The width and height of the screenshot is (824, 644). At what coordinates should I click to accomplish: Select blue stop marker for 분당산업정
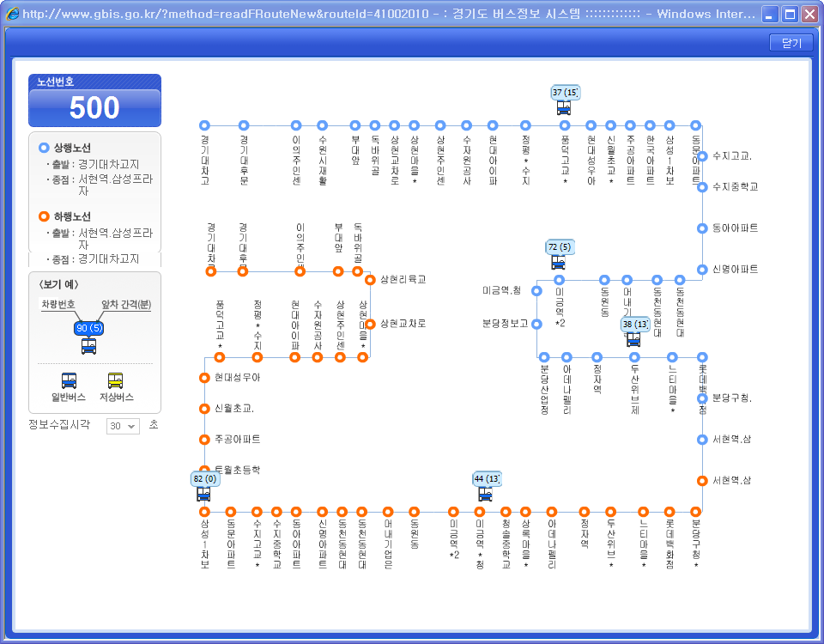tap(544, 357)
